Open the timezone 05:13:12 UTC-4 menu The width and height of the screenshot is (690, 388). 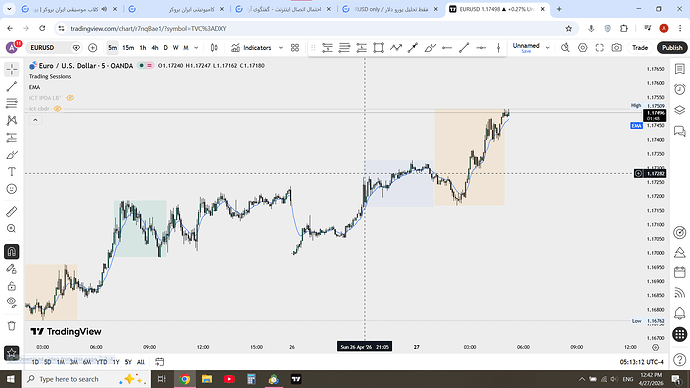coord(641,362)
